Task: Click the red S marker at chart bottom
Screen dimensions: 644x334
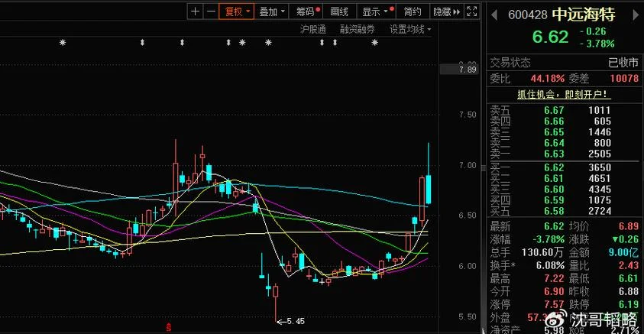Action: (168, 328)
